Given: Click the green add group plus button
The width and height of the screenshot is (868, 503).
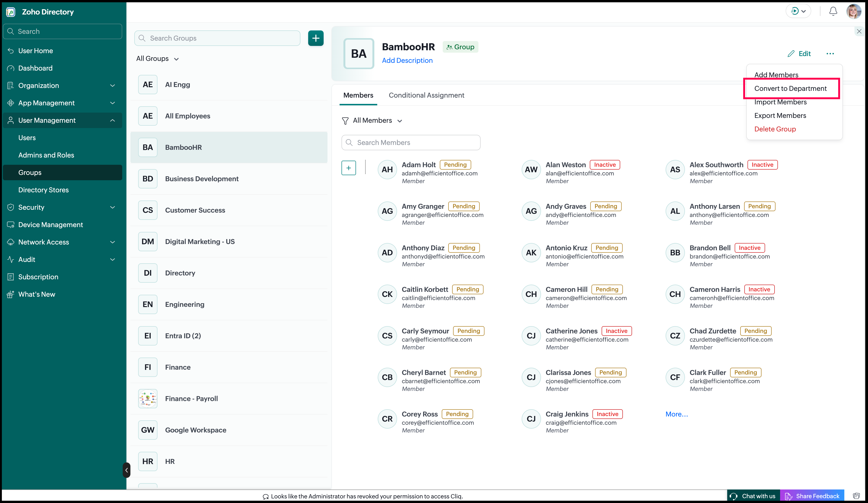Looking at the screenshot, I should [x=315, y=38].
